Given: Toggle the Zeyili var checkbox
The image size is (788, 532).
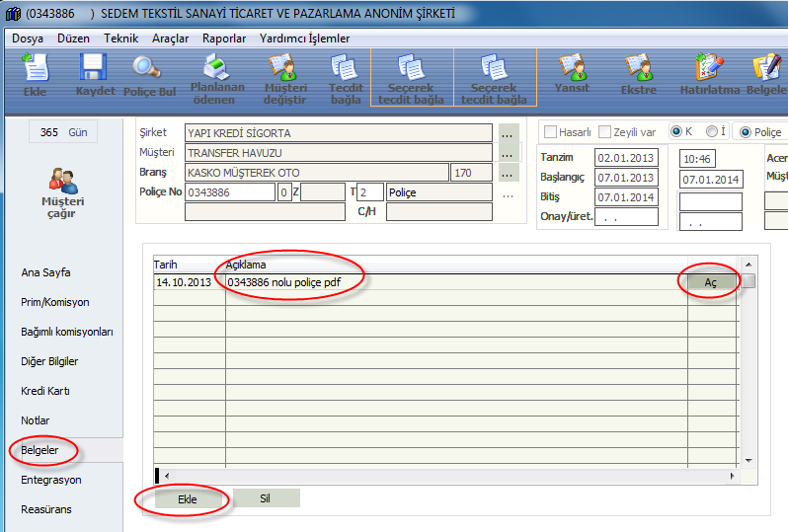Looking at the screenshot, I should click(604, 132).
